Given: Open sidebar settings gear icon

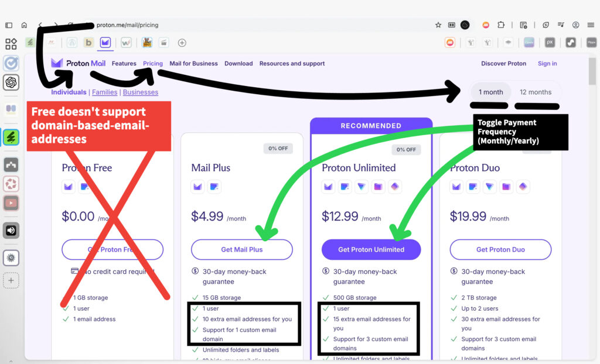Looking at the screenshot, I should [11, 258].
